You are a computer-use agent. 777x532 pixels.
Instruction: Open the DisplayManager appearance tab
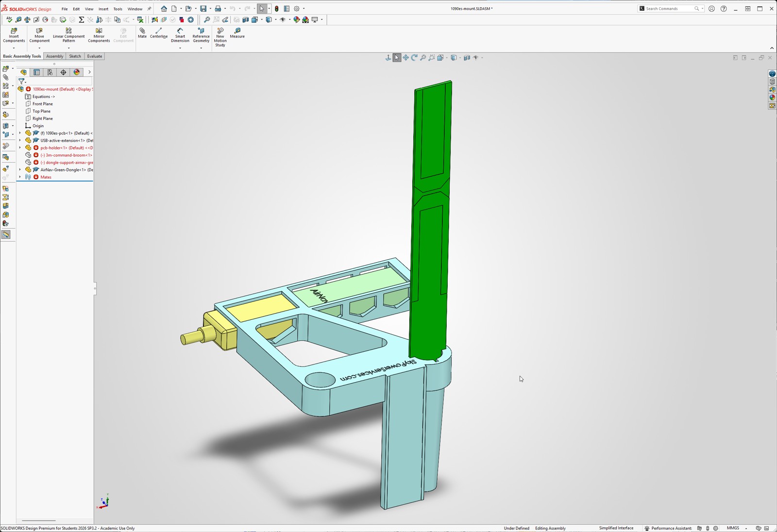coord(77,72)
